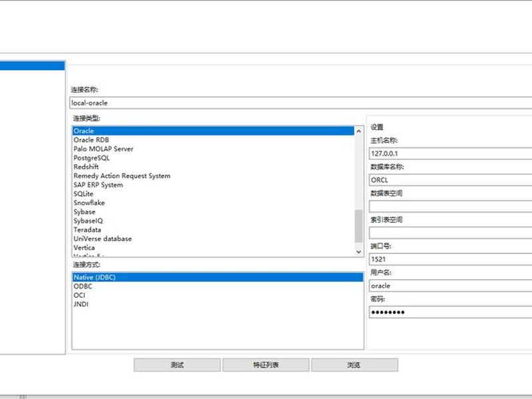532x399 pixels.
Task: Select highlighted category in left panel
Action: coord(32,65)
